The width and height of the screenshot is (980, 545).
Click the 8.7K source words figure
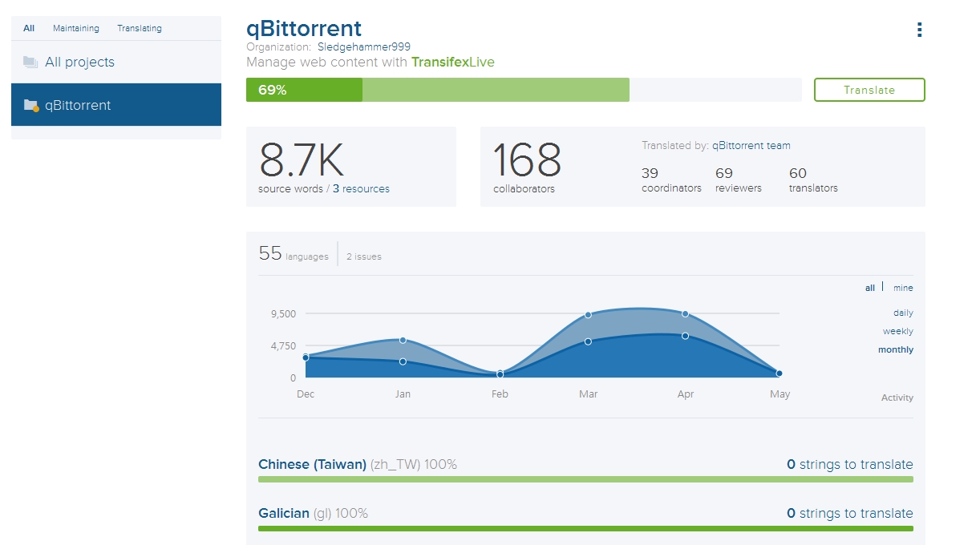tap(302, 160)
